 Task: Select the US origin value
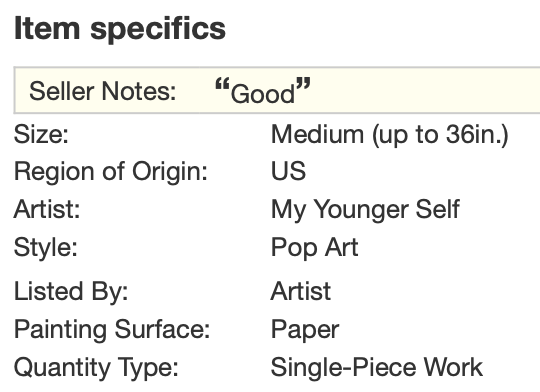pyautogui.click(x=288, y=171)
